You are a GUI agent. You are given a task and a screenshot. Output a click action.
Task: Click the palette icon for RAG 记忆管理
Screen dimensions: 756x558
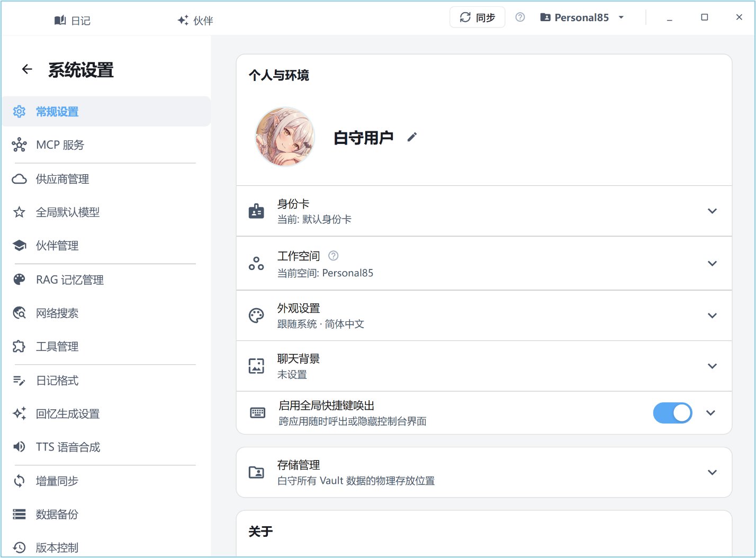click(x=19, y=280)
